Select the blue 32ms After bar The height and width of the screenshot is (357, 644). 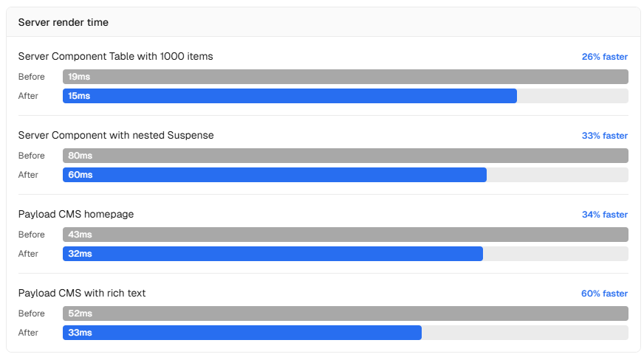273,254
